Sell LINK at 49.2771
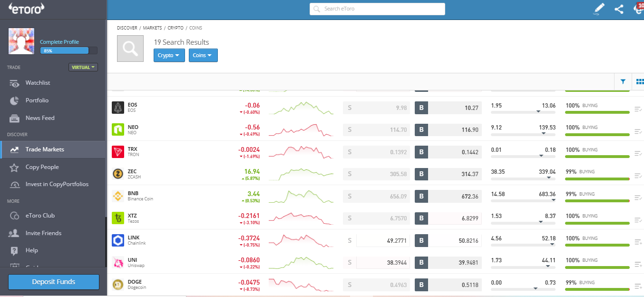The width and height of the screenshot is (644, 297). (x=376, y=240)
